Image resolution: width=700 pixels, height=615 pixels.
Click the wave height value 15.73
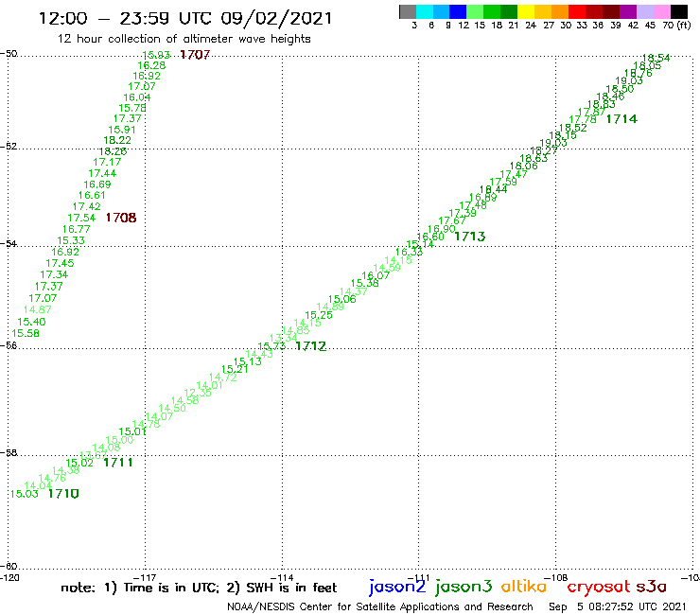(271, 346)
